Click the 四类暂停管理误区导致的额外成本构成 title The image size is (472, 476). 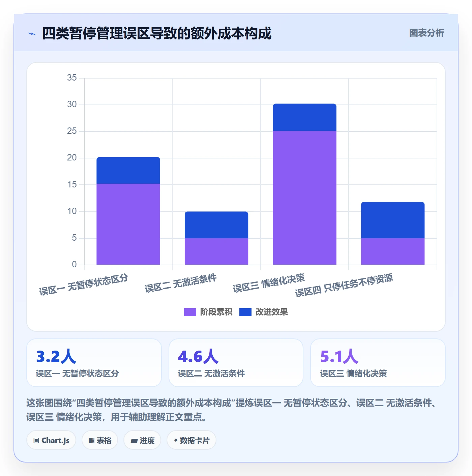click(x=157, y=34)
